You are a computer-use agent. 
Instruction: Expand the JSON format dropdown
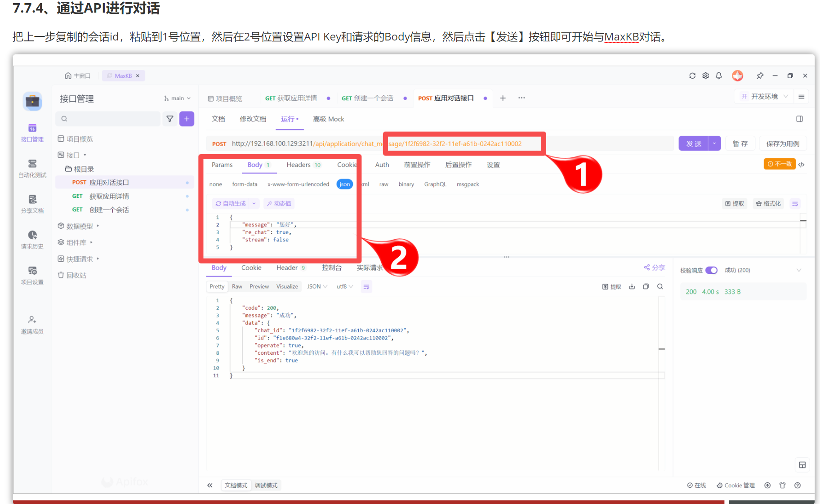(x=317, y=286)
